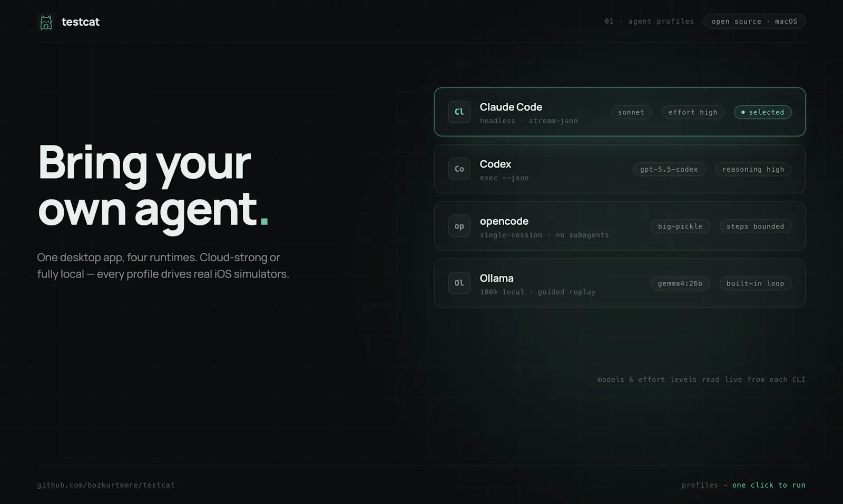This screenshot has width=843, height=504.
Task: Click the 'one click to run' text
Action: coord(769,485)
